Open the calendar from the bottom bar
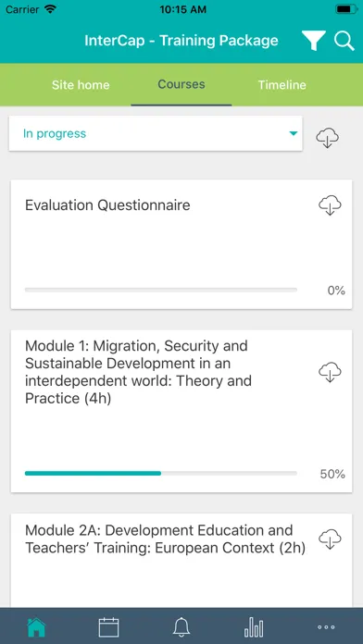Image resolution: width=363 pixels, height=644 pixels. pyautogui.click(x=108, y=627)
